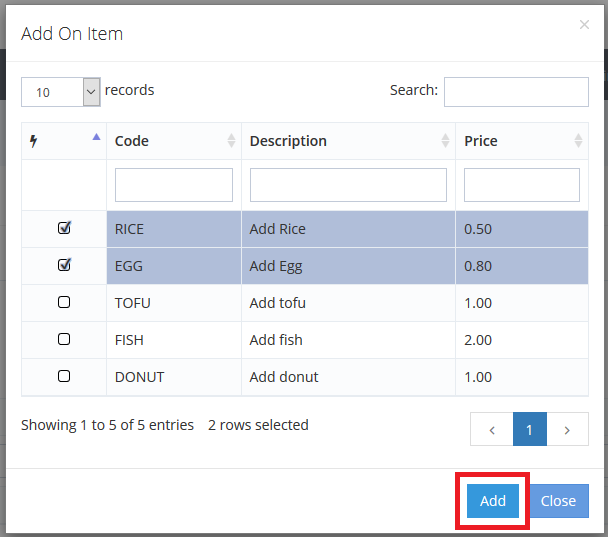This screenshot has width=608, height=537.
Task: Select the FISH row checkbox
Action: 64,339
